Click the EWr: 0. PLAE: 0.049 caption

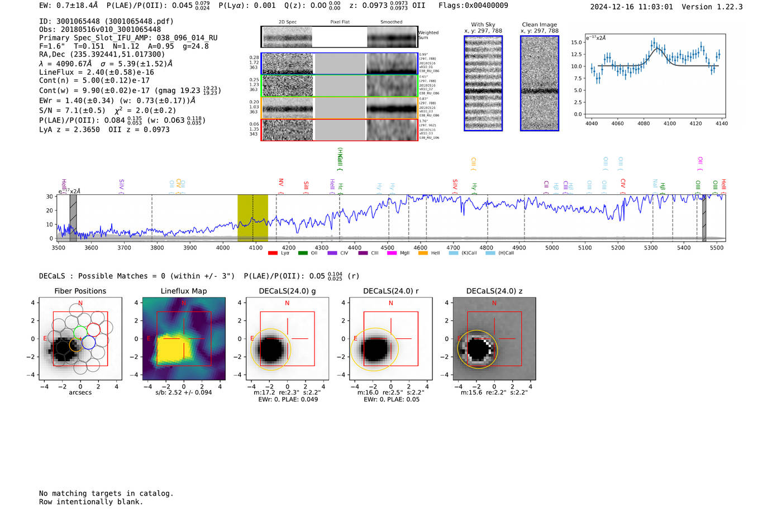point(288,400)
